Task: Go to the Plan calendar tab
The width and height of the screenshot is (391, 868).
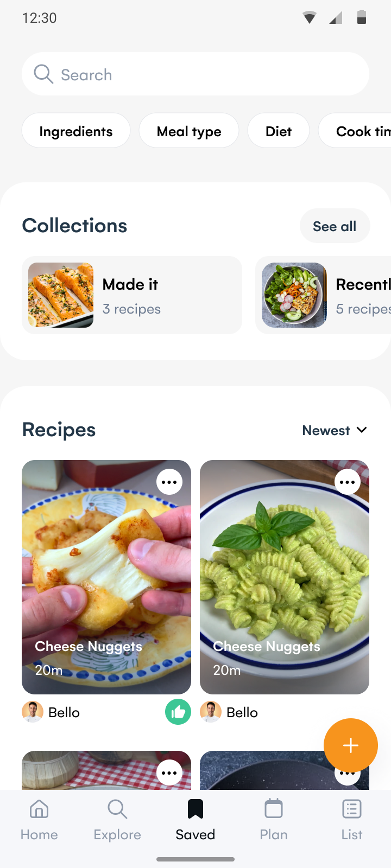Action: [274, 820]
